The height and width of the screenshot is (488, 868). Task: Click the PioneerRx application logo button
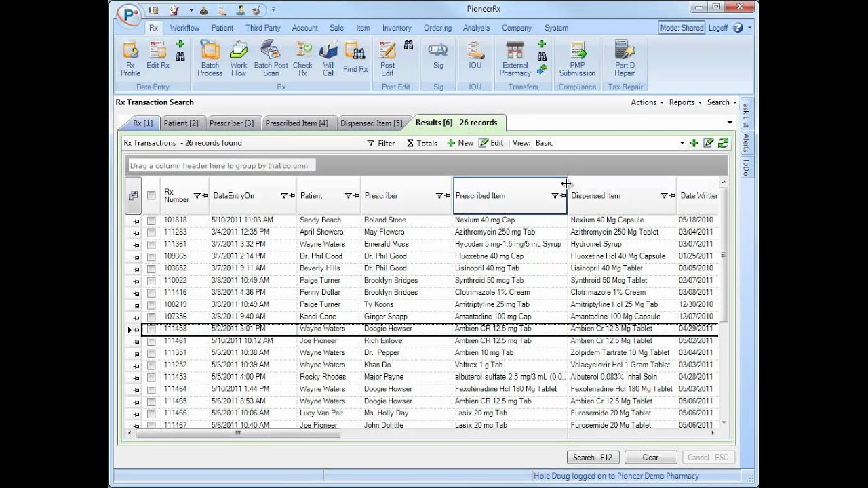[129, 16]
